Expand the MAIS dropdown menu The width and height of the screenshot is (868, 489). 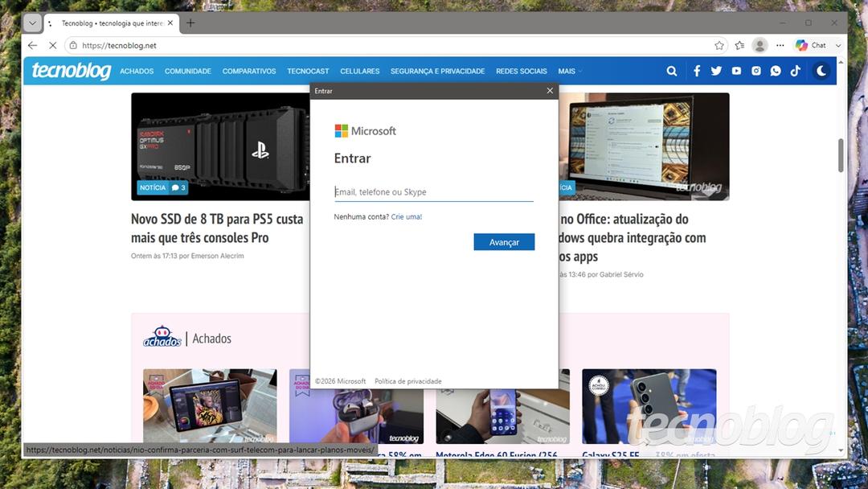point(570,72)
